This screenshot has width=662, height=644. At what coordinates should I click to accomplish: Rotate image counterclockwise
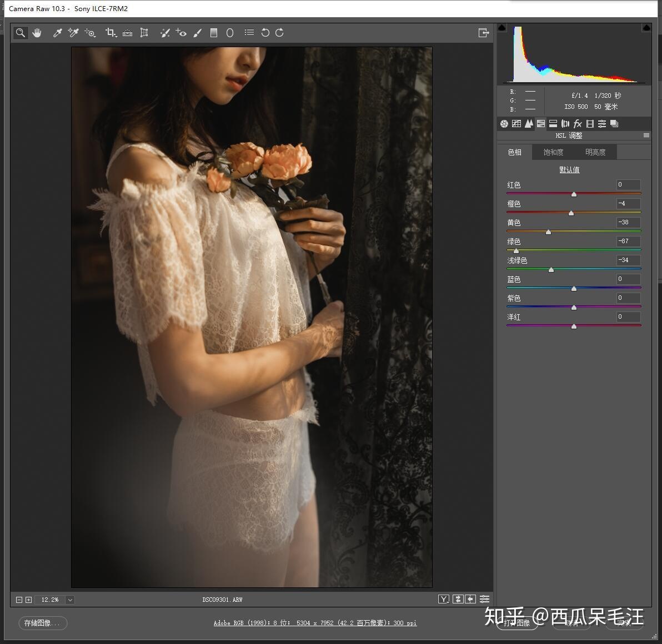(265, 33)
